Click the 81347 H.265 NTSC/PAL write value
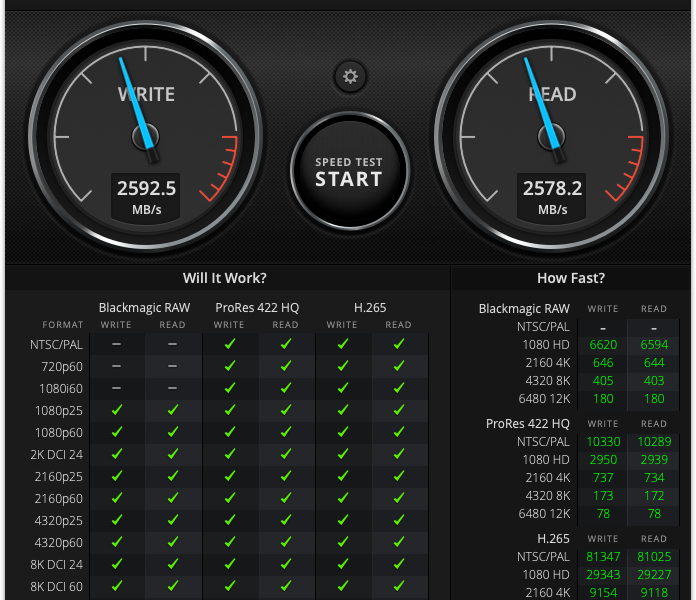This screenshot has width=696, height=600. pos(603,556)
